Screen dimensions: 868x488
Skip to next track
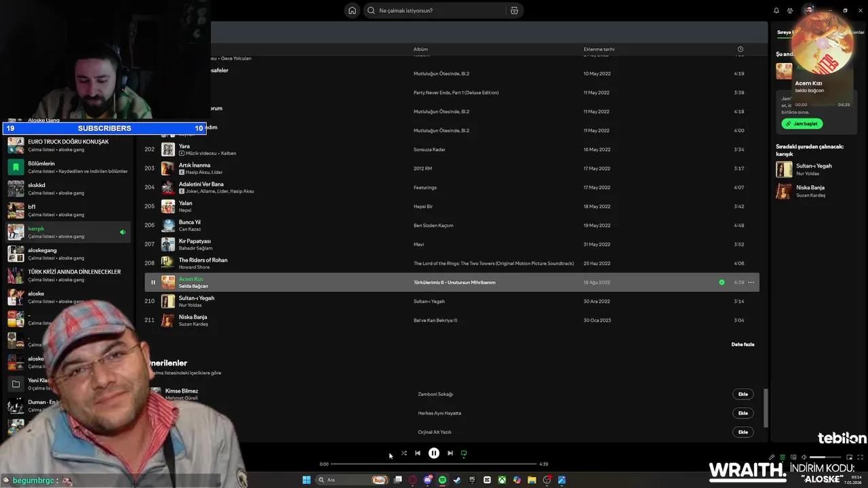click(450, 453)
